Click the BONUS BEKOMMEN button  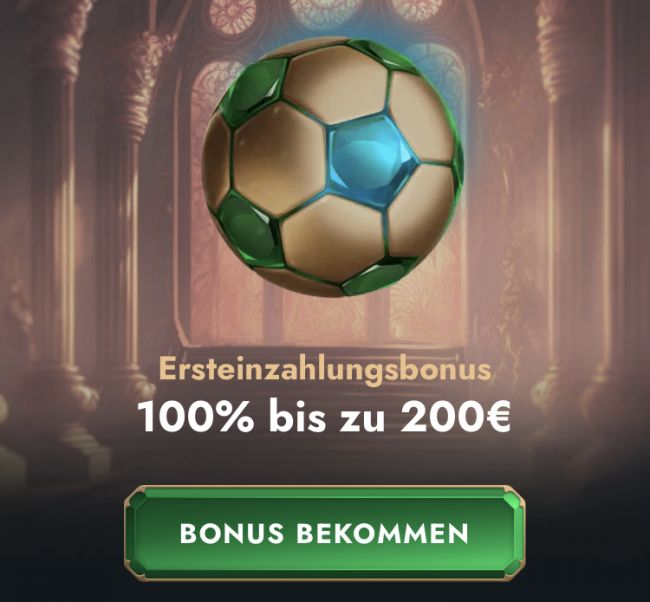(325, 533)
